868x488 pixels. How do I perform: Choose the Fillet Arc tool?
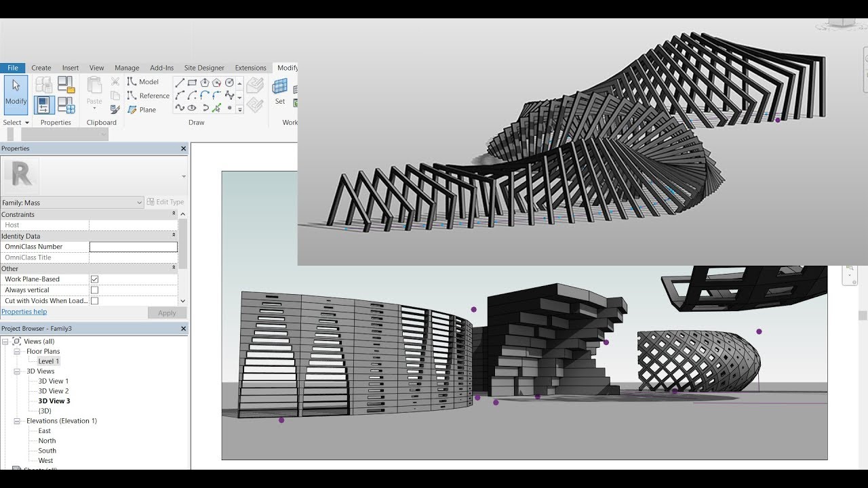(217, 96)
